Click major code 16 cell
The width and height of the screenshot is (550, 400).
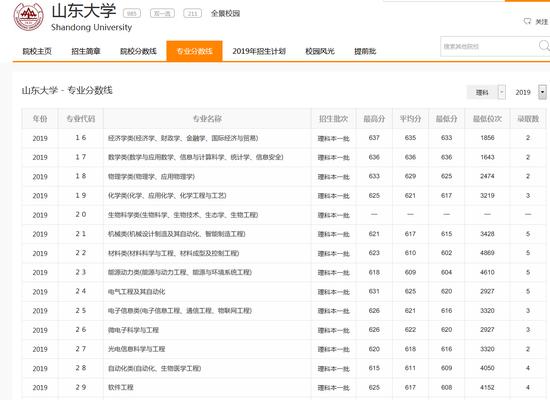[81, 138]
